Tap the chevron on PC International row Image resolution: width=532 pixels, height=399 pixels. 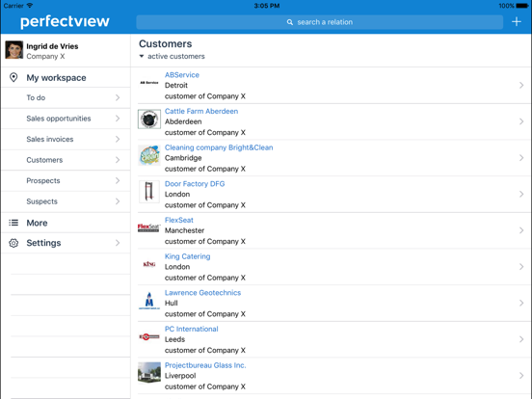tap(521, 339)
